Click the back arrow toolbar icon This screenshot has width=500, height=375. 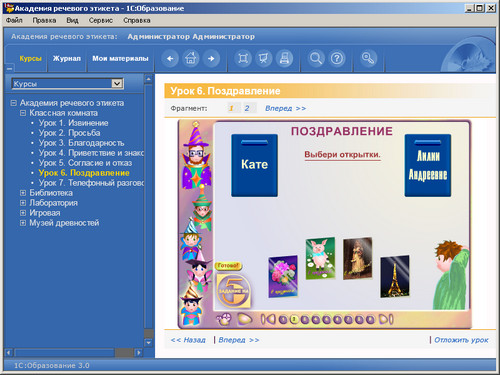click(170, 59)
